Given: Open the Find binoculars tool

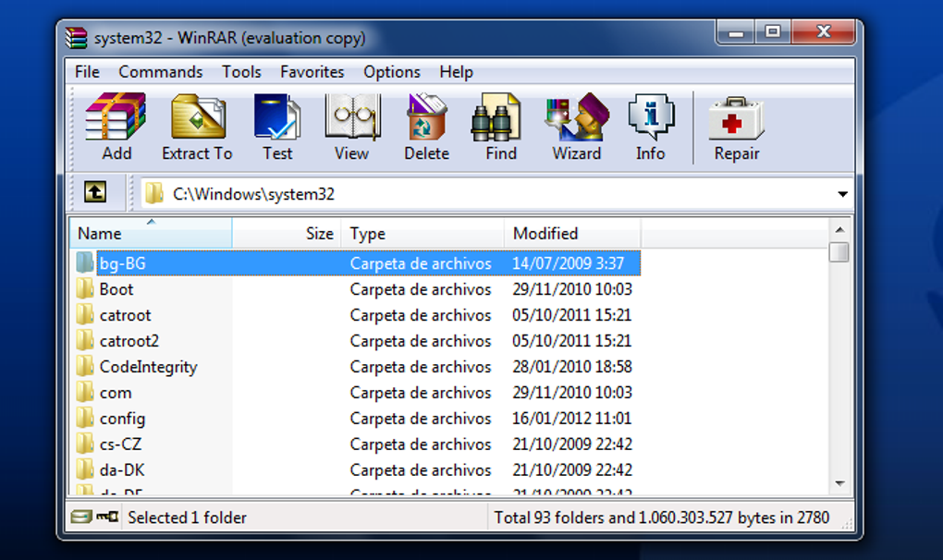Looking at the screenshot, I should [500, 128].
